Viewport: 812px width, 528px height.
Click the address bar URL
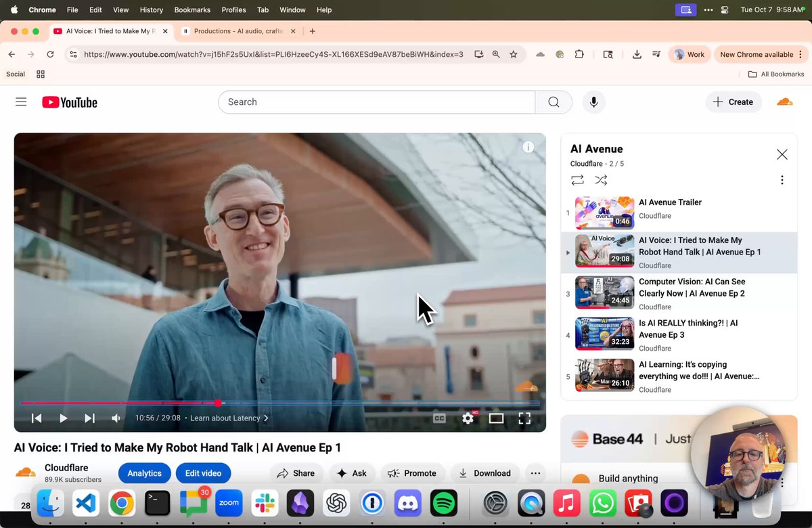pos(273,54)
